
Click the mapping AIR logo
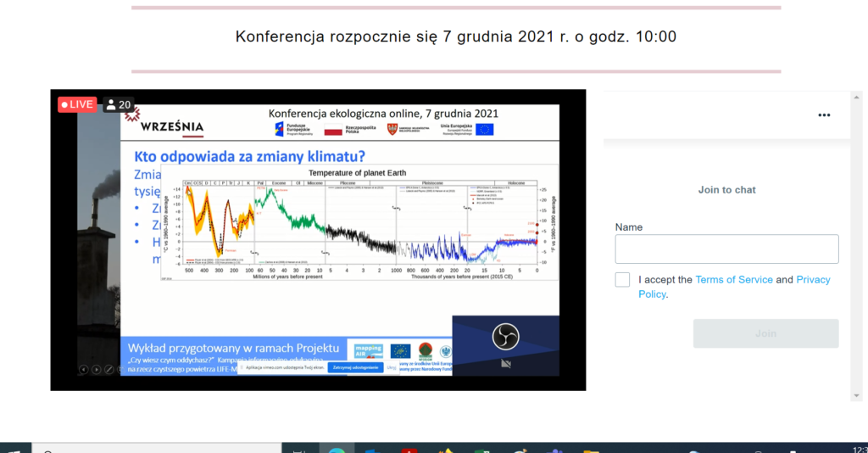[368, 350]
